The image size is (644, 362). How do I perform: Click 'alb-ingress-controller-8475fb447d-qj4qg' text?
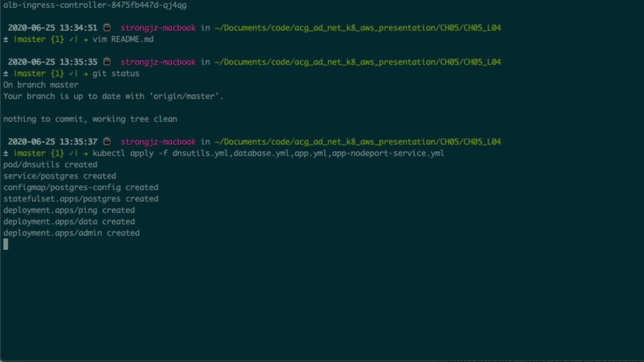click(95, 5)
